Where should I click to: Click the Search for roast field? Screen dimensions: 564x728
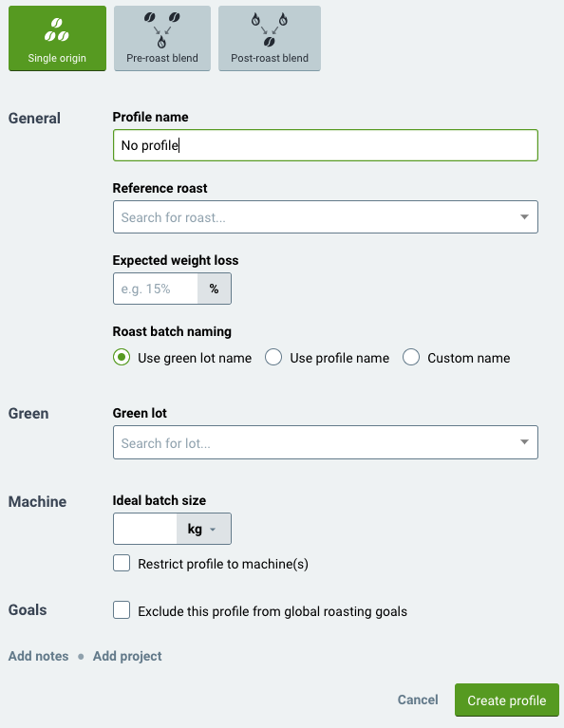click(x=326, y=216)
